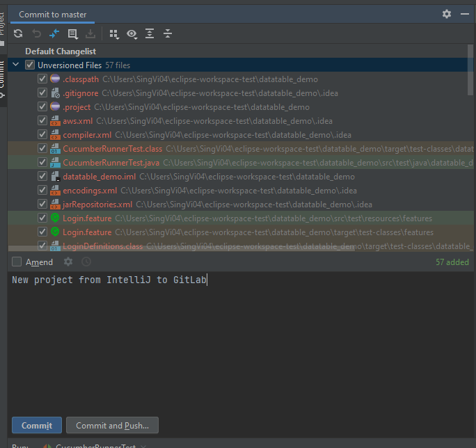Uncheck the .classpath checkbox
Image resolution: width=476 pixels, height=448 pixels.
pos(42,79)
